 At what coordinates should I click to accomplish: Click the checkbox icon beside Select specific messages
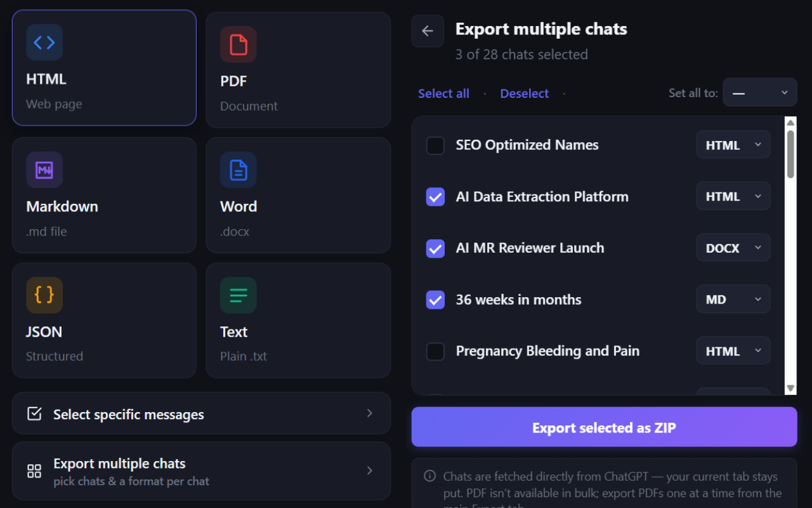(34, 414)
